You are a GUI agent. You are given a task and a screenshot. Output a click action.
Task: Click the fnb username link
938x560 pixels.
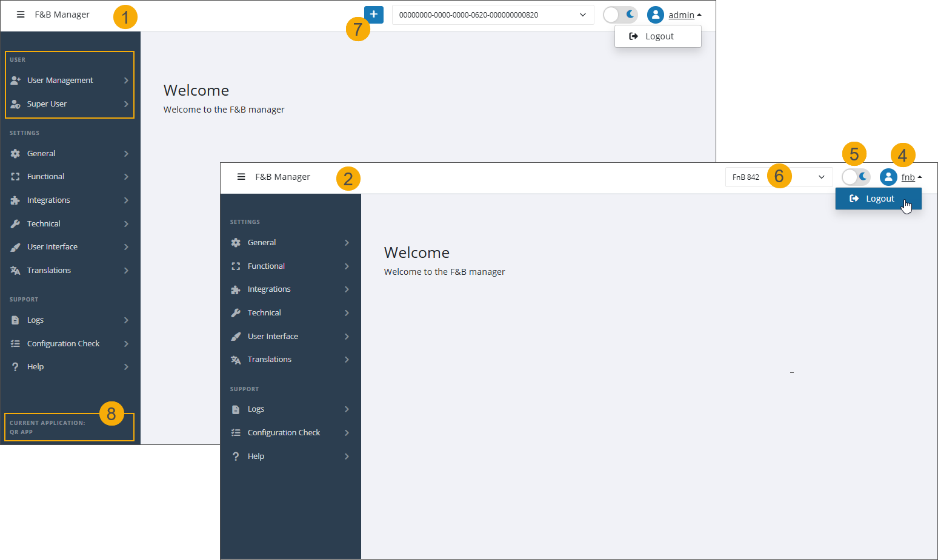pyautogui.click(x=907, y=177)
